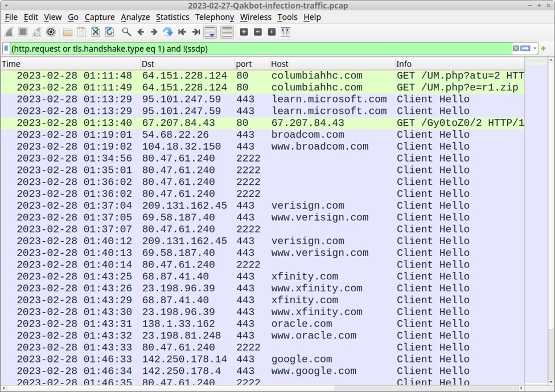The image size is (555, 392).
Task: Sort by the Info column header
Action: click(459, 64)
